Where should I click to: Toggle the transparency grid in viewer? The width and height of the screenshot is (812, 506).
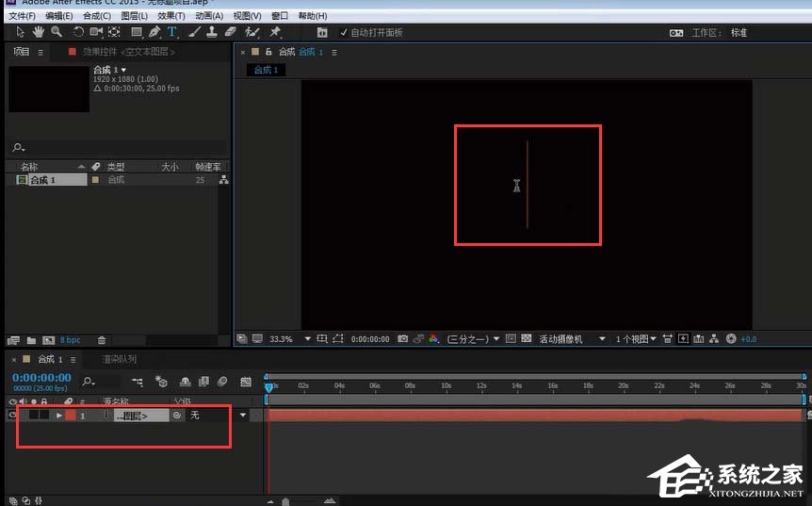click(x=527, y=338)
